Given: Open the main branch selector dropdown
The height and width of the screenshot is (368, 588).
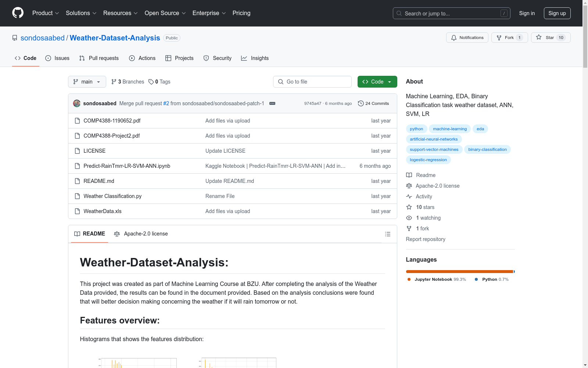Looking at the screenshot, I should point(87,82).
